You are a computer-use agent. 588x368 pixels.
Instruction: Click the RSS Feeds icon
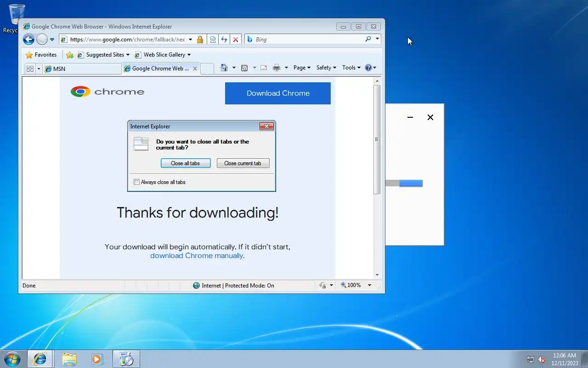[244, 68]
